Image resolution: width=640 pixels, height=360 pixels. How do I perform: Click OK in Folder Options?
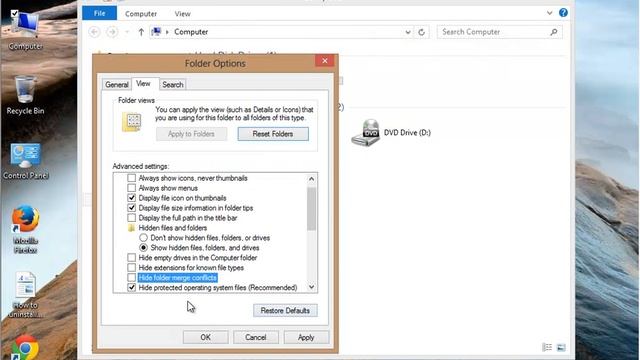click(x=206, y=337)
